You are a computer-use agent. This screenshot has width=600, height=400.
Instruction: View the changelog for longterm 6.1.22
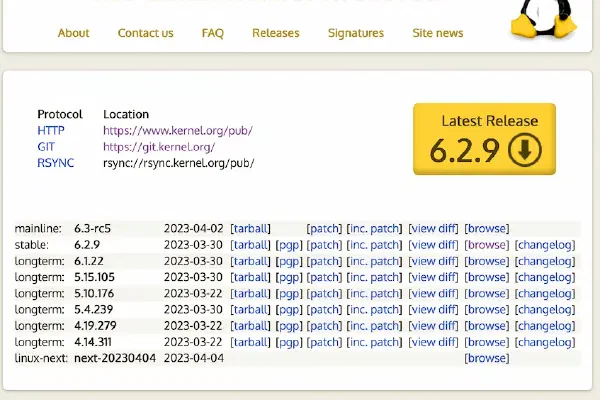pyautogui.click(x=545, y=261)
